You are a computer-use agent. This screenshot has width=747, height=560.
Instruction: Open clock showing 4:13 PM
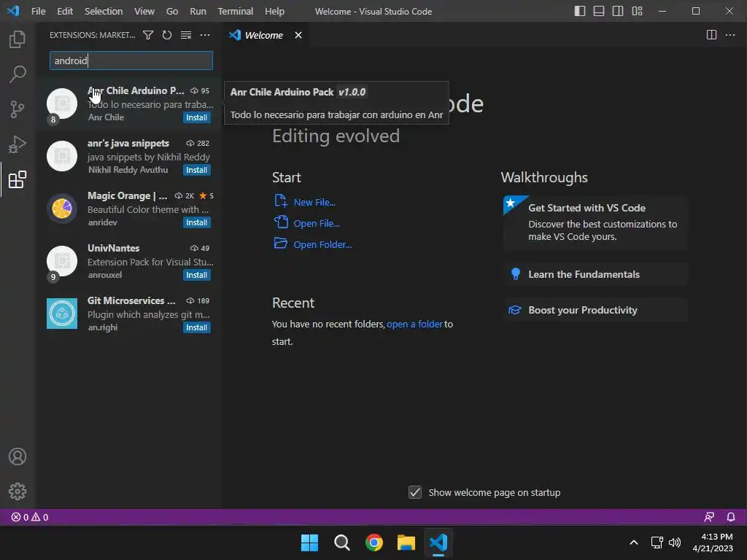713,542
